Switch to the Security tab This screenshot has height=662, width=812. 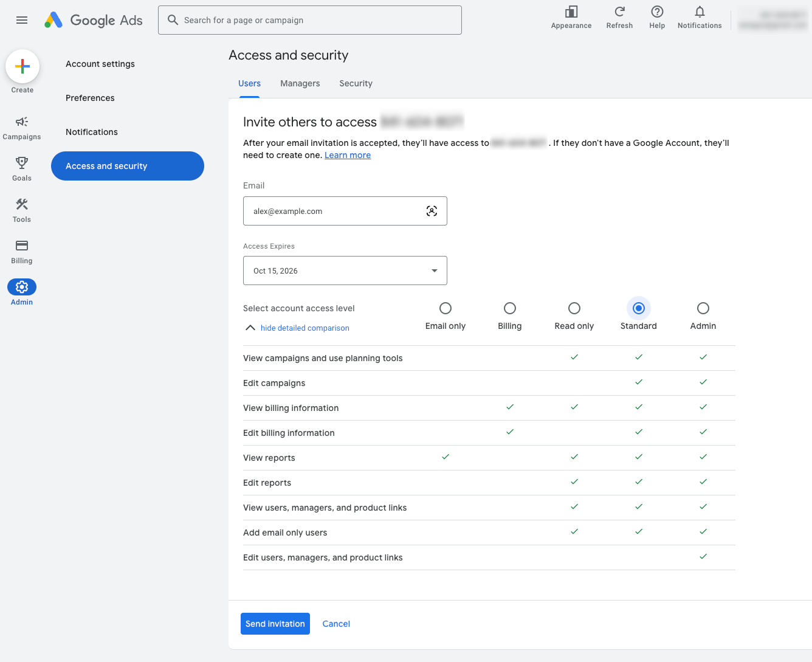(x=356, y=83)
